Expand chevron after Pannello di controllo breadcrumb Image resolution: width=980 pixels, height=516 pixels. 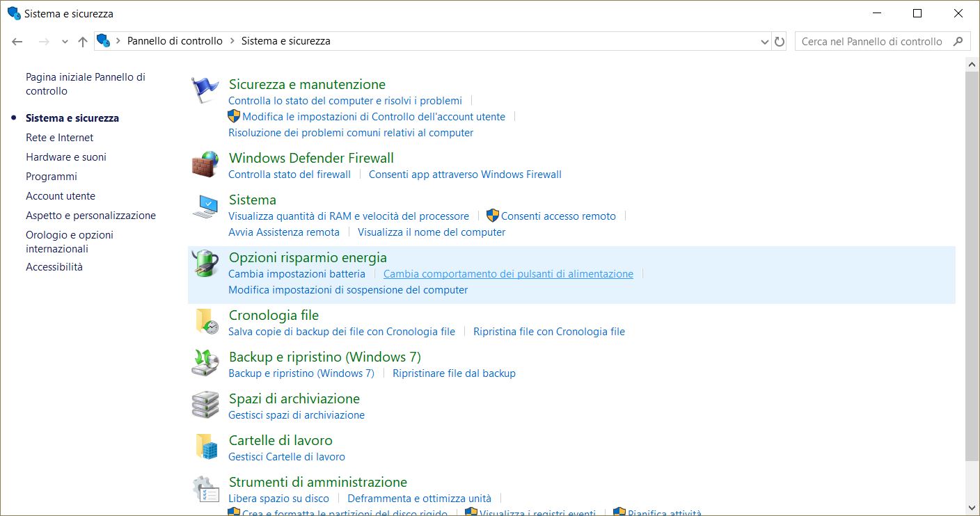coord(232,41)
